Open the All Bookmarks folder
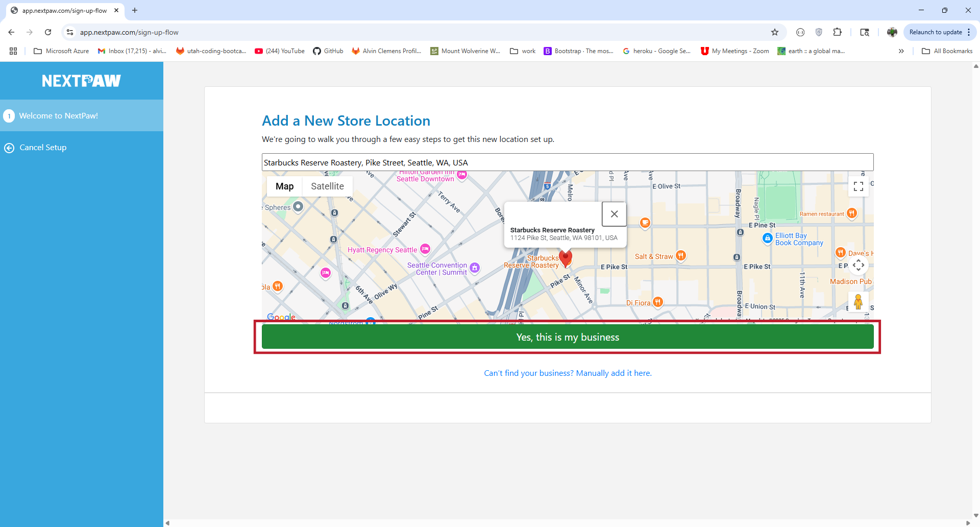 click(947, 51)
